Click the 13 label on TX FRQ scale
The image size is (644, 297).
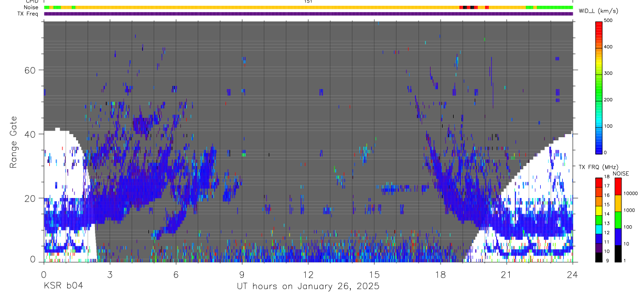tap(607, 224)
